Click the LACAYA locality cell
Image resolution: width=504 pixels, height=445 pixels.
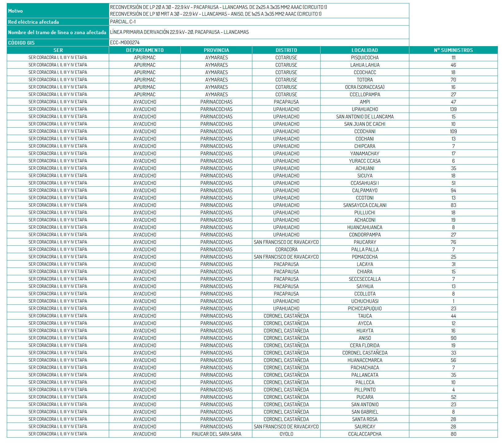pos(365,264)
